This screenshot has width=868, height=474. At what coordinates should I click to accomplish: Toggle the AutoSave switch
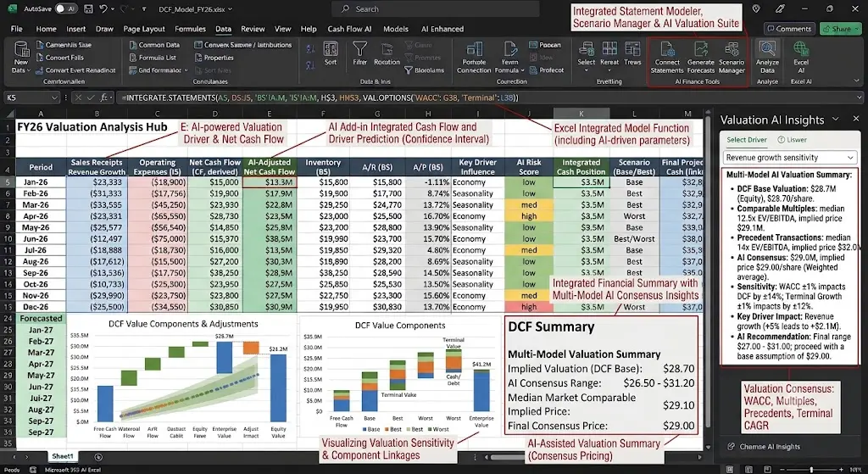[x=65, y=8]
